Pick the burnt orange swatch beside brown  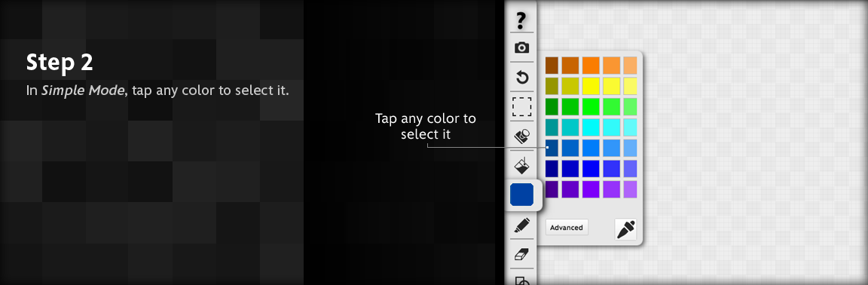(570, 66)
